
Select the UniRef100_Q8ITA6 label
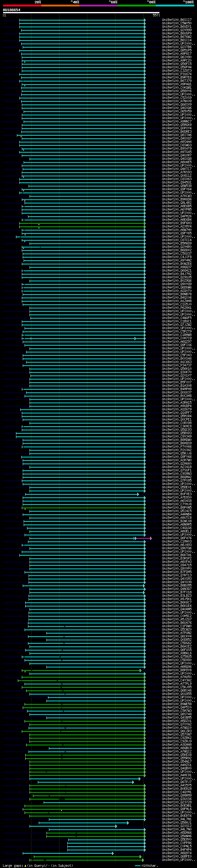pos(177,135)
